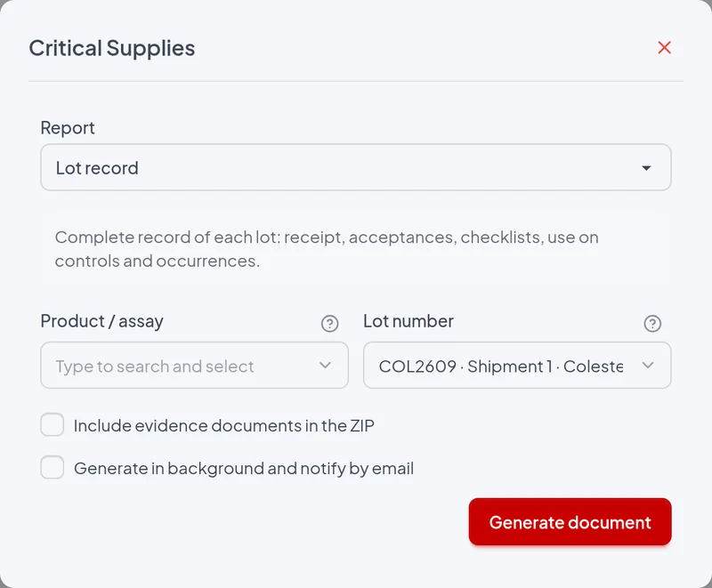
Task: Click the Lot number label
Action: coord(409,321)
